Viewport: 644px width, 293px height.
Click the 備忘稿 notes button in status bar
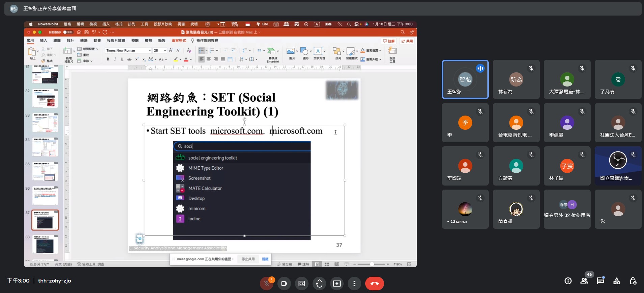click(285, 264)
